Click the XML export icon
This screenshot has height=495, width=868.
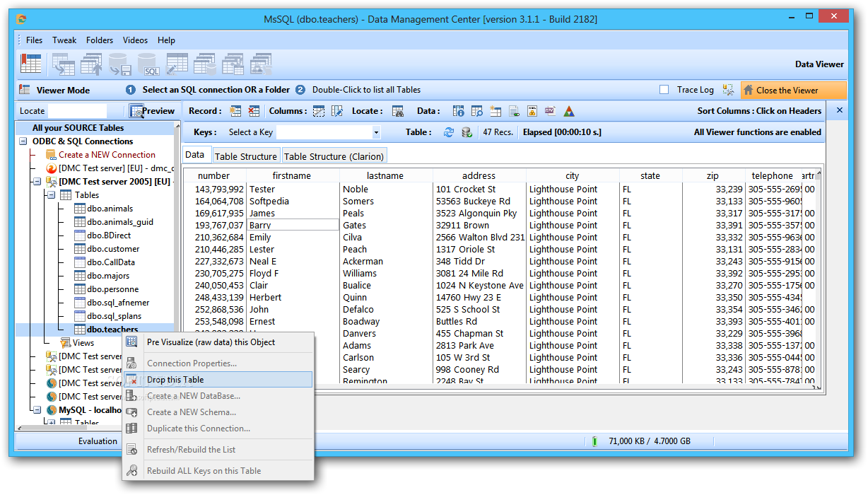pyautogui.click(x=532, y=111)
